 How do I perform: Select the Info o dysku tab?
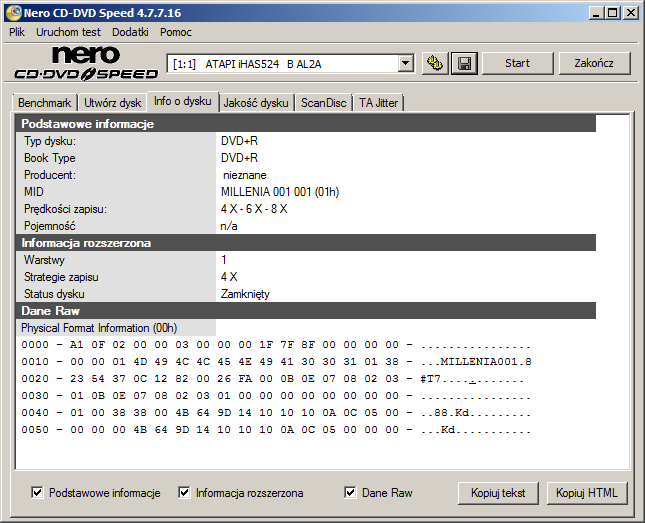point(183,101)
